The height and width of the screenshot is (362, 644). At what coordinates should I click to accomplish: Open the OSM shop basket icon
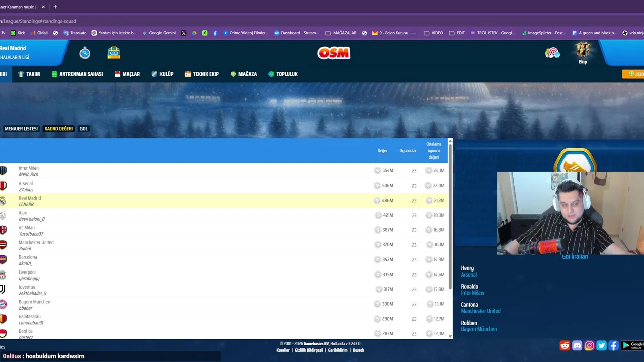coord(114,53)
